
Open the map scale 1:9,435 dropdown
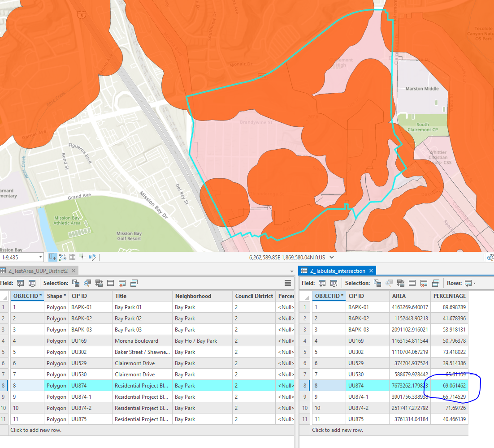tap(41, 257)
